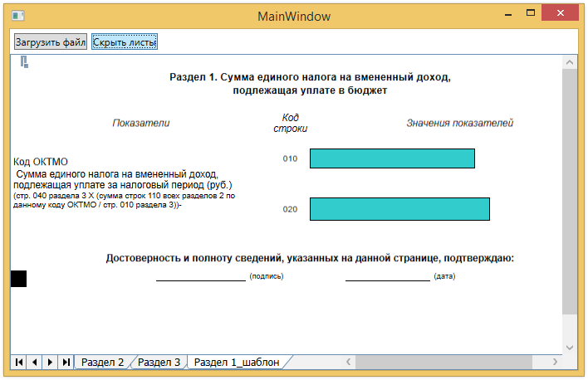Click the '(подпись)' signature label

267,276
